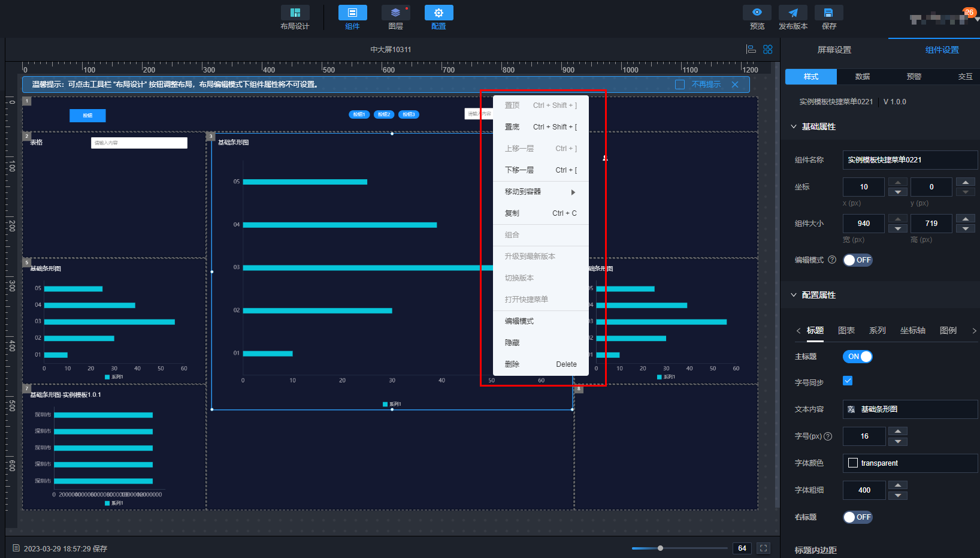Click the align-left icon above canvas
This screenshot has width=980, height=558.
[751, 49]
